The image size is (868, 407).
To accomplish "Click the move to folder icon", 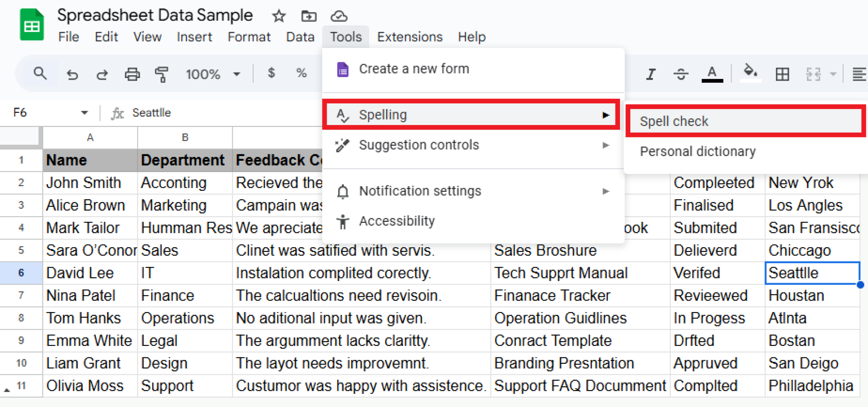I will (x=309, y=16).
